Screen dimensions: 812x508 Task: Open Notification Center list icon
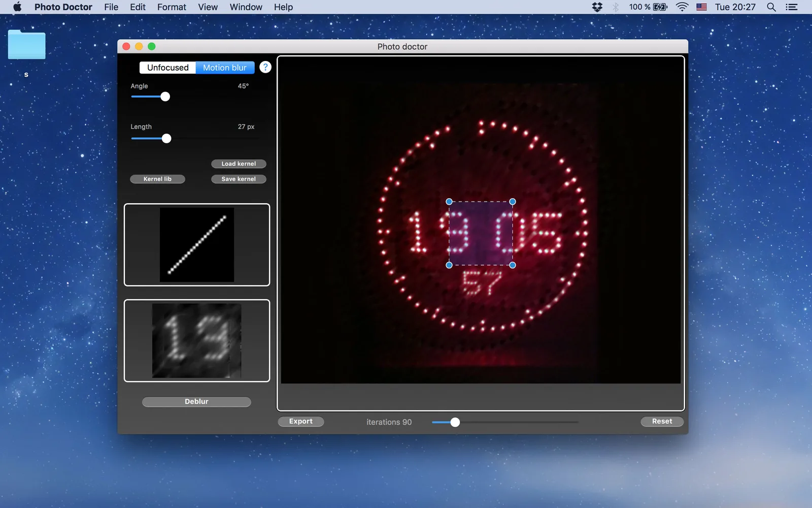coord(791,7)
